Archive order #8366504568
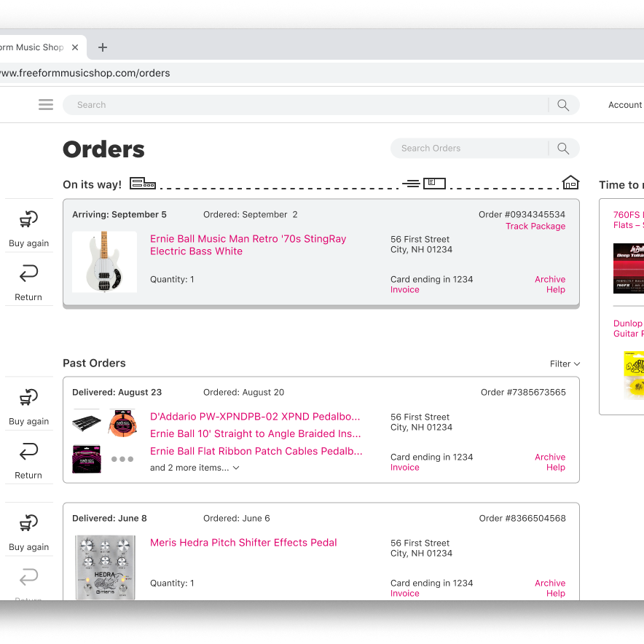The image size is (644, 644). point(550,584)
